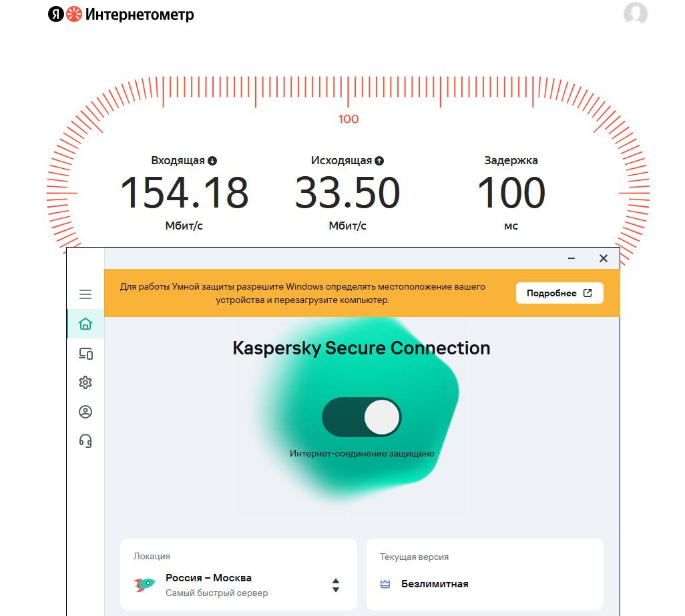
Task: Open the Kaspersky hamburger menu
Action: pyautogui.click(x=85, y=294)
